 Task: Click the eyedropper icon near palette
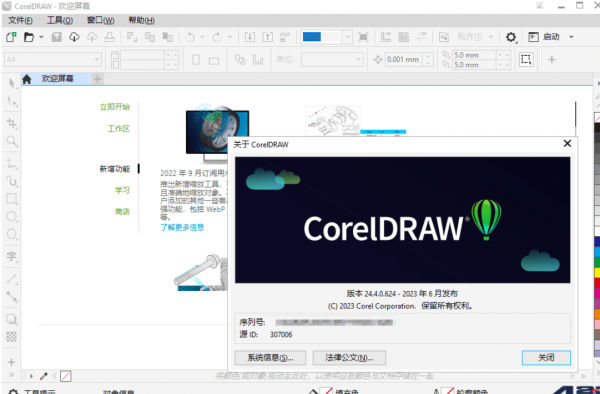coord(44,376)
